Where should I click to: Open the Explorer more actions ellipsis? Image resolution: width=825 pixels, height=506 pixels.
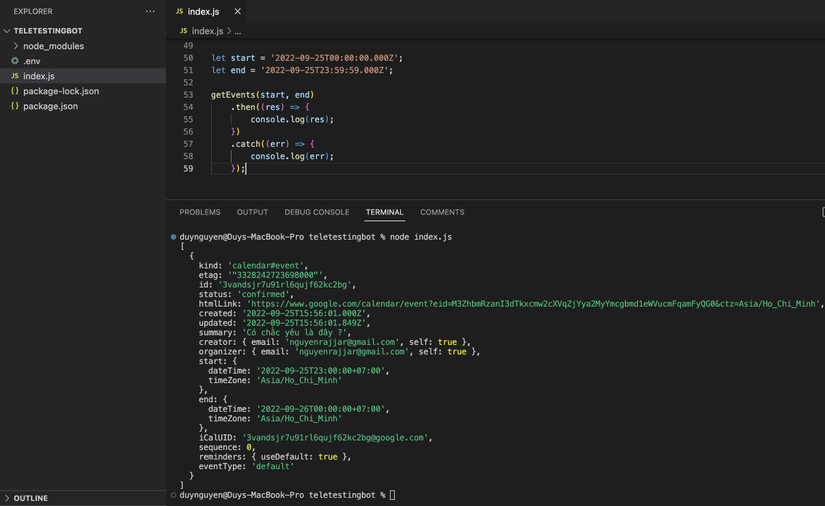click(150, 12)
